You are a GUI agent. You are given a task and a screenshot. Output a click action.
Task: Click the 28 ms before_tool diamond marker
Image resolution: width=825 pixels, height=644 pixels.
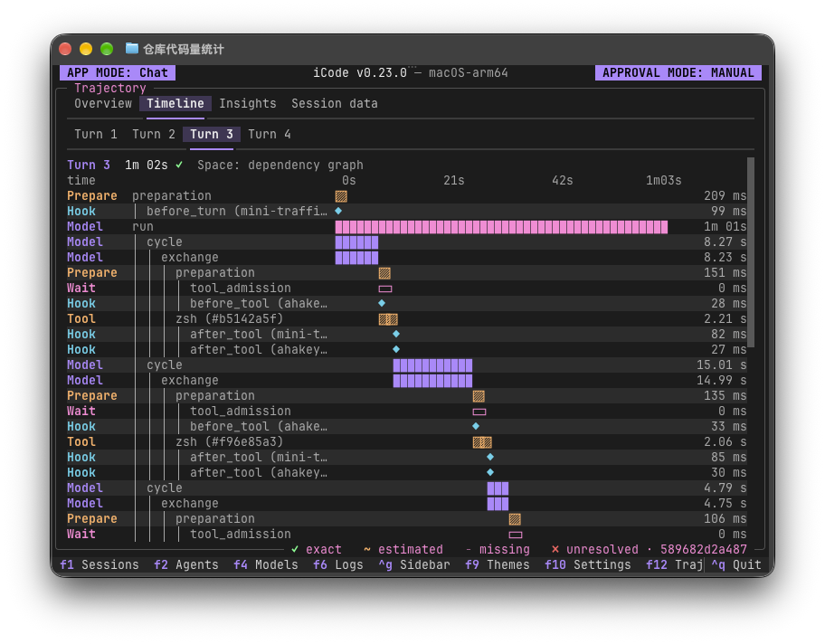click(382, 303)
